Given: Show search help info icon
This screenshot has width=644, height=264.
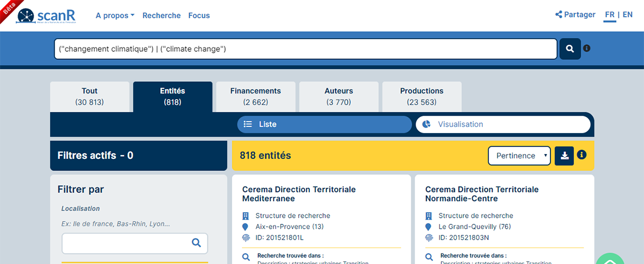Looking at the screenshot, I should point(587,48).
